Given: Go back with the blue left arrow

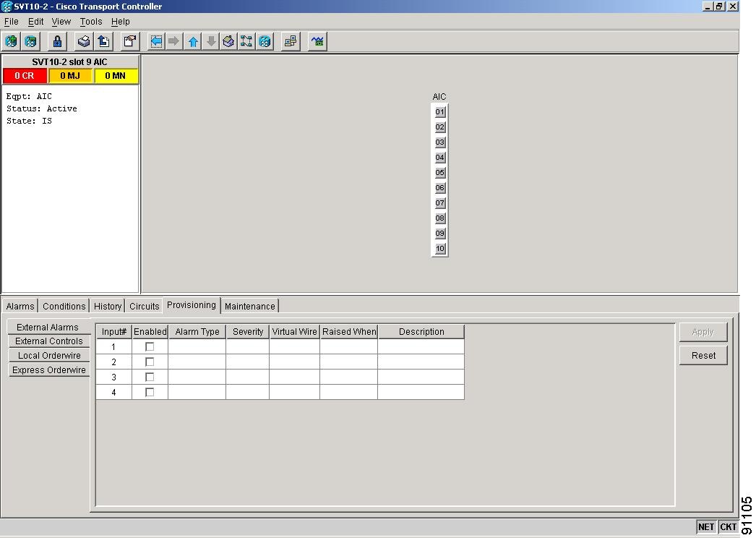Looking at the screenshot, I should click(156, 41).
